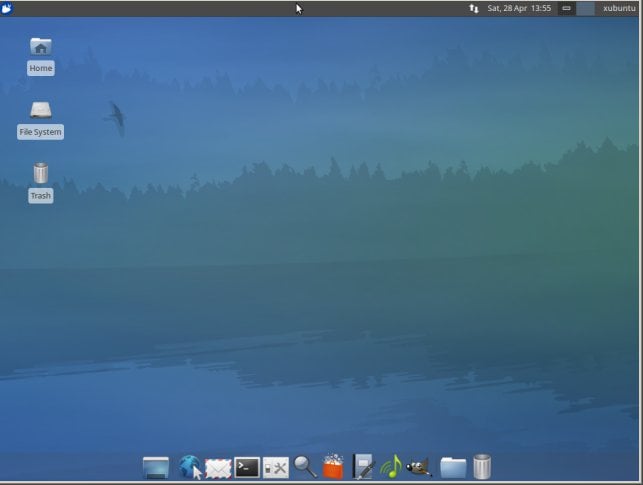Launch the web browser globe icon
Viewport: 643px width, 485px height.
pos(189,467)
